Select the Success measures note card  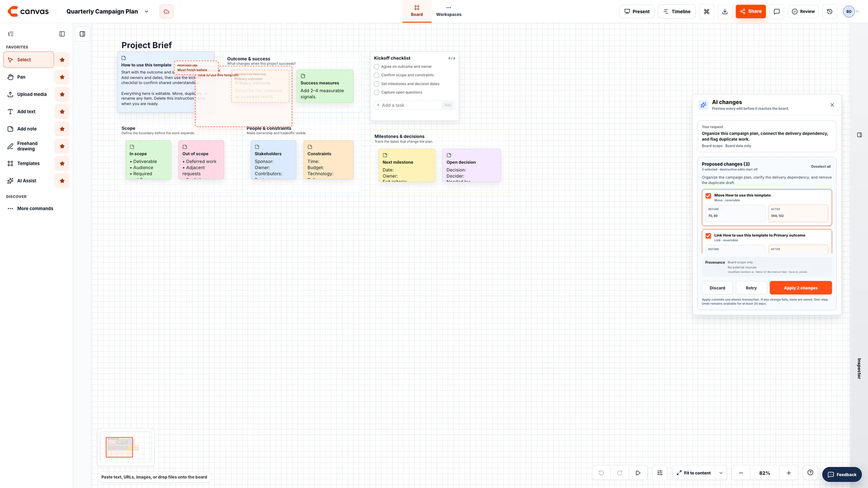point(325,86)
